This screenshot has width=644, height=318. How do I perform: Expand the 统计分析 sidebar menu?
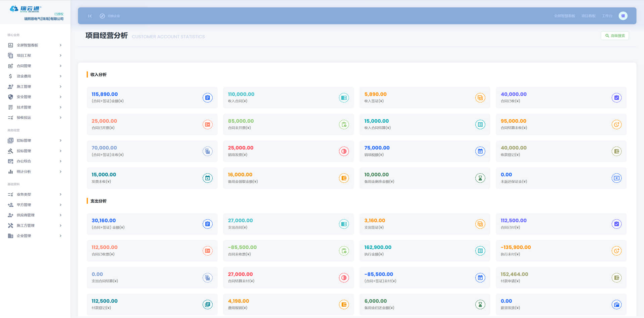pyautogui.click(x=35, y=172)
